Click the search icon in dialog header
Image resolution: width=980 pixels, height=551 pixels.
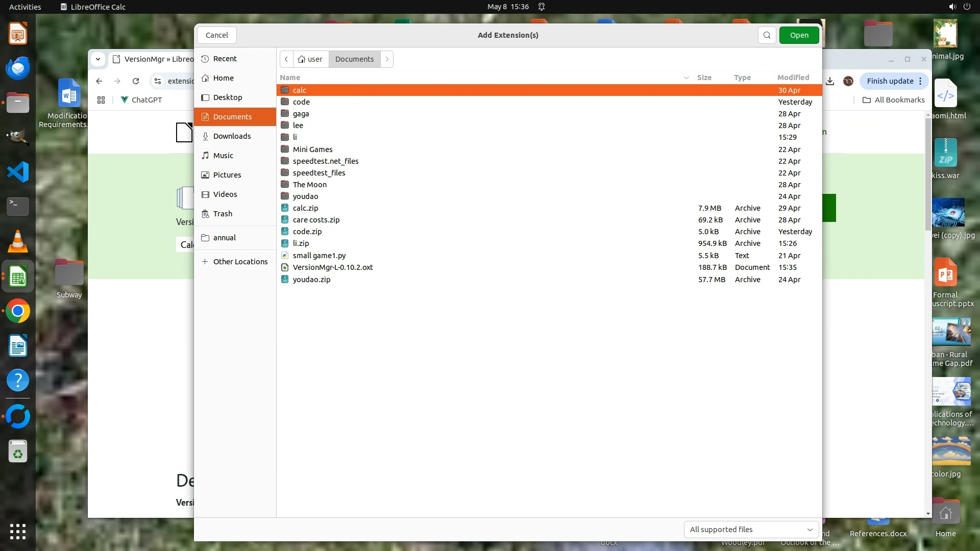767,35
